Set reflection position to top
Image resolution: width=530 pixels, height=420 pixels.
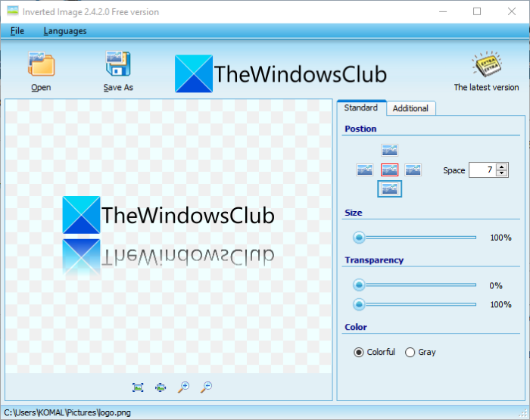pos(389,150)
